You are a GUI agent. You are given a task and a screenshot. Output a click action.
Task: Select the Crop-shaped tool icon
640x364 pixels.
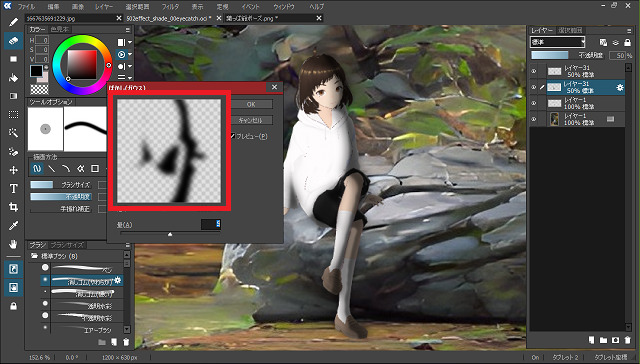point(13,207)
